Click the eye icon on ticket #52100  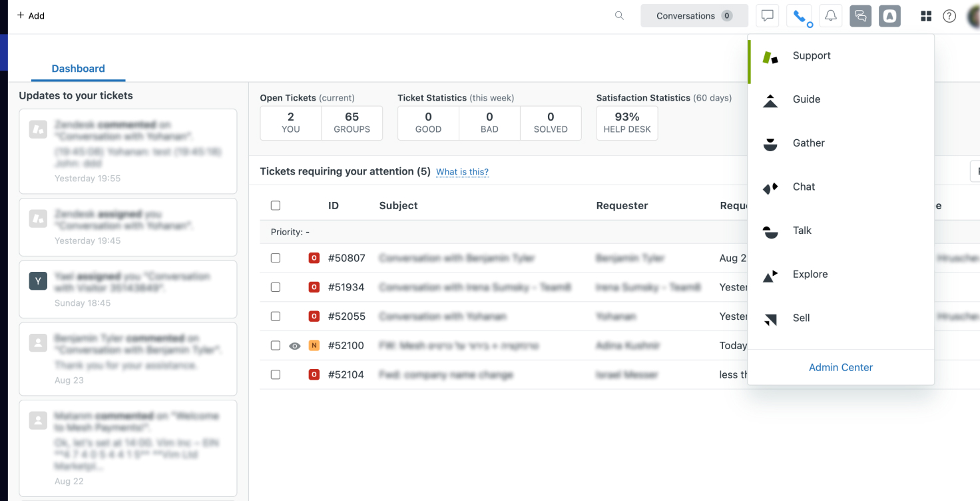(x=295, y=346)
